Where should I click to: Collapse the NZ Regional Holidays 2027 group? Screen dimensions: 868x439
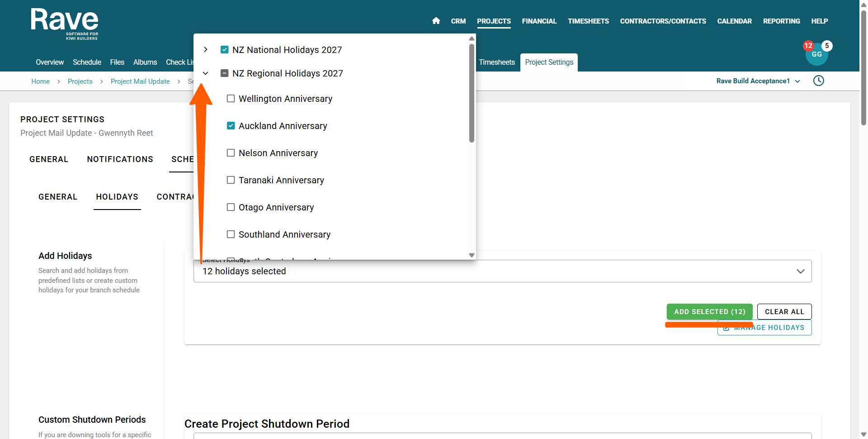206,73
